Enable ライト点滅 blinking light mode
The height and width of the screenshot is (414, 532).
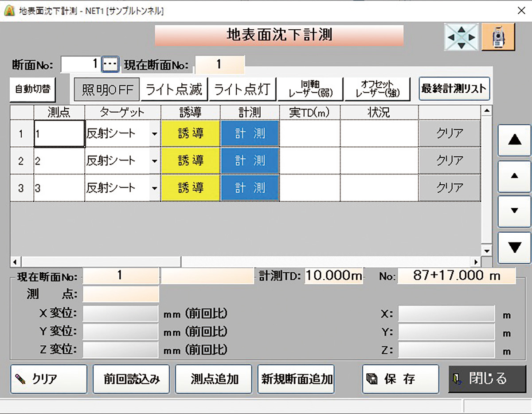click(175, 88)
